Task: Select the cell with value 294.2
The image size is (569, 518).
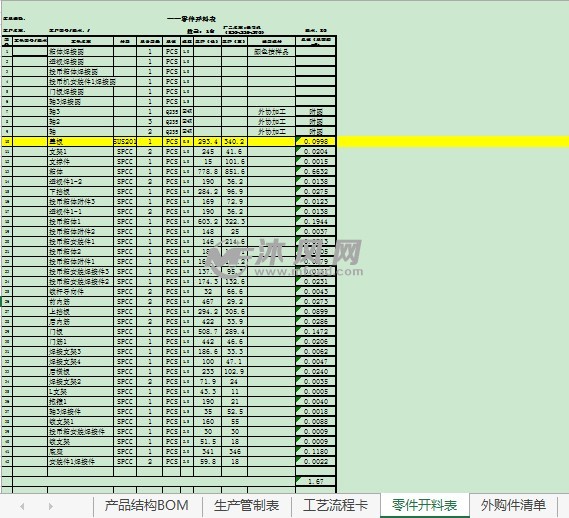Action: tap(208, 311)
